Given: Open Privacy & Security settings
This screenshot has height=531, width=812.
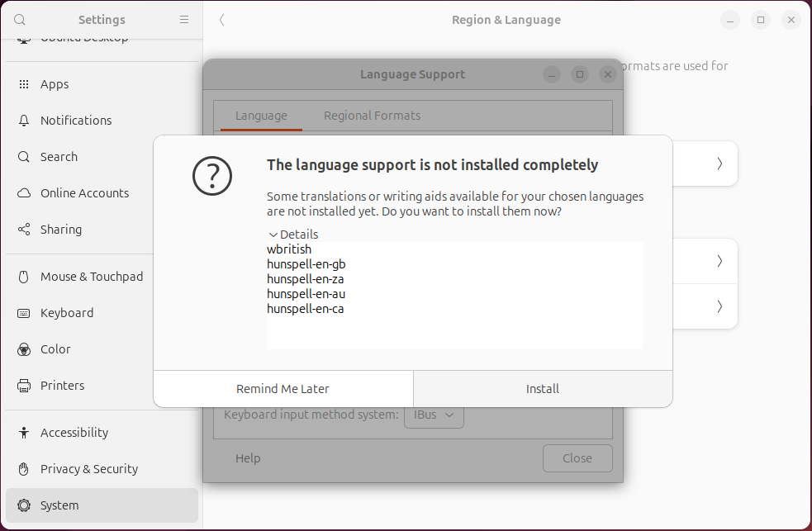Looking at the screenshot, I should (x=102, y=469).
